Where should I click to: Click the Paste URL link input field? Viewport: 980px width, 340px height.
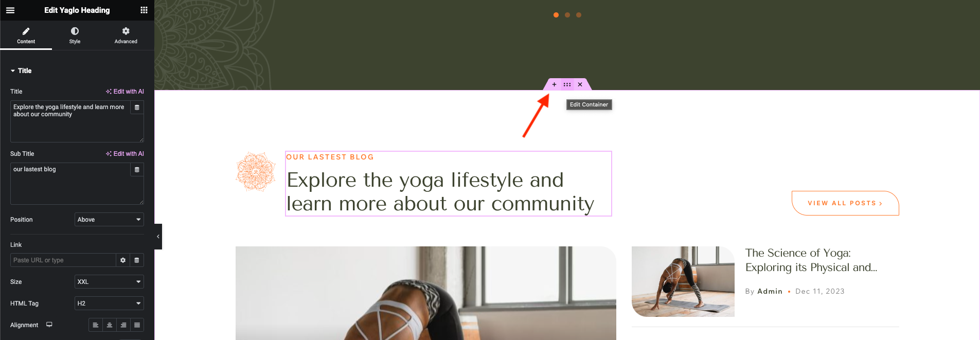[63, 260]
